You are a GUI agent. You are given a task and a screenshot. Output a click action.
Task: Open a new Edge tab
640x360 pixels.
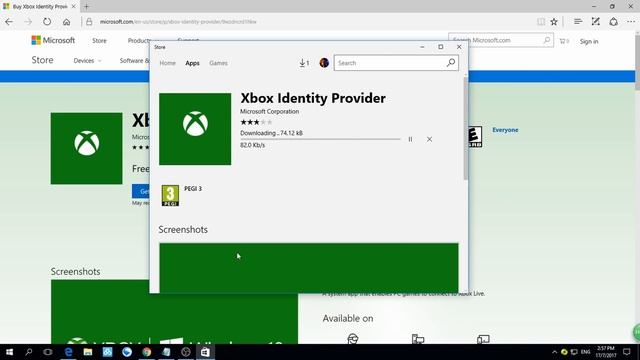tap(87, 7)
